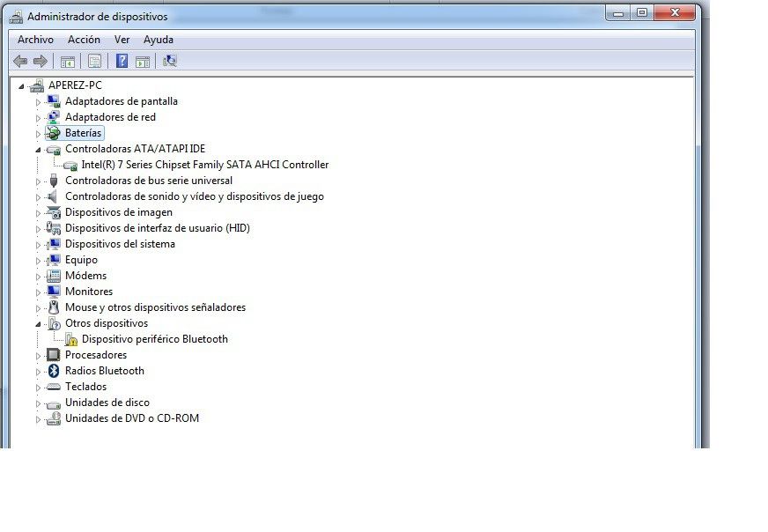
Task: Click the Bluetooth peripheral warning icon
Action: [71, 339]
